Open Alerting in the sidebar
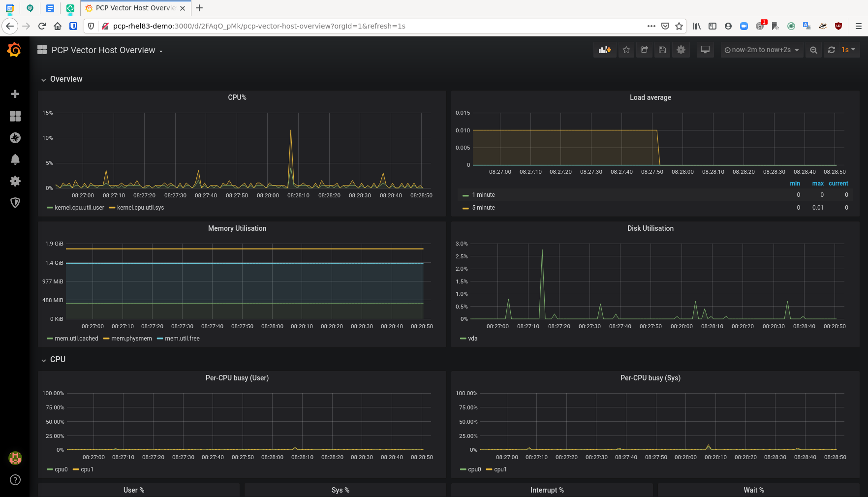Viewport: 868px width, 497px height. (x=15, y=159)
